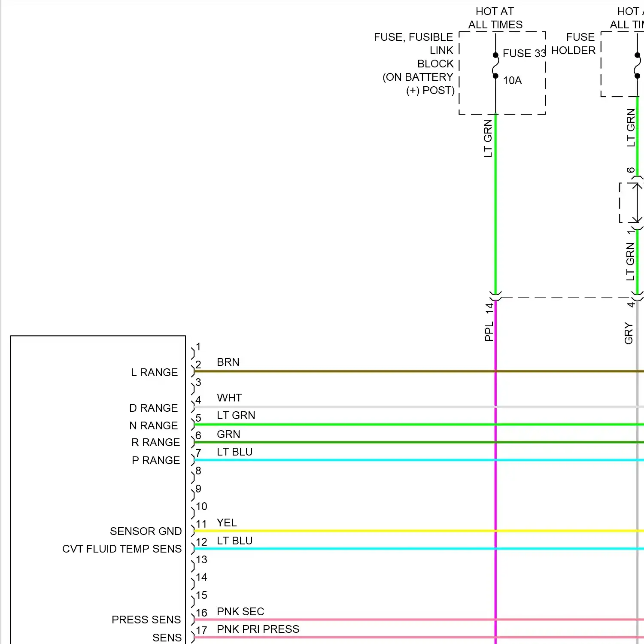Select the PNK SEC wire label
644x644 pixels.
(240, 611)
